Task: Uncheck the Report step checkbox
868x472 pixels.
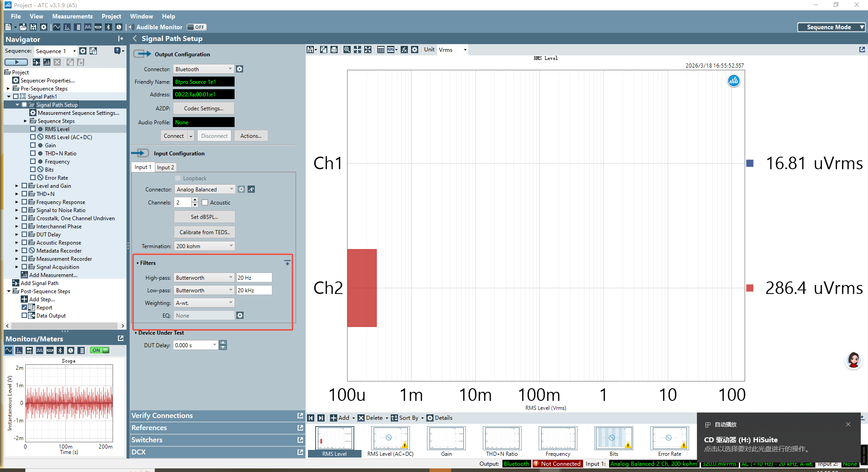Action: tap(24, 307)
